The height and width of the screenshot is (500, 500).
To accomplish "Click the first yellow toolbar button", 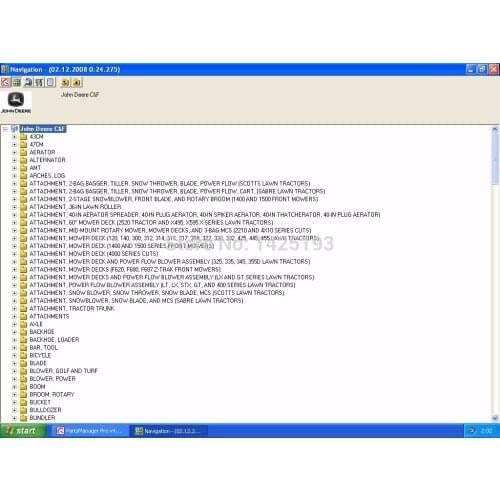I will (x=66, y=82).
